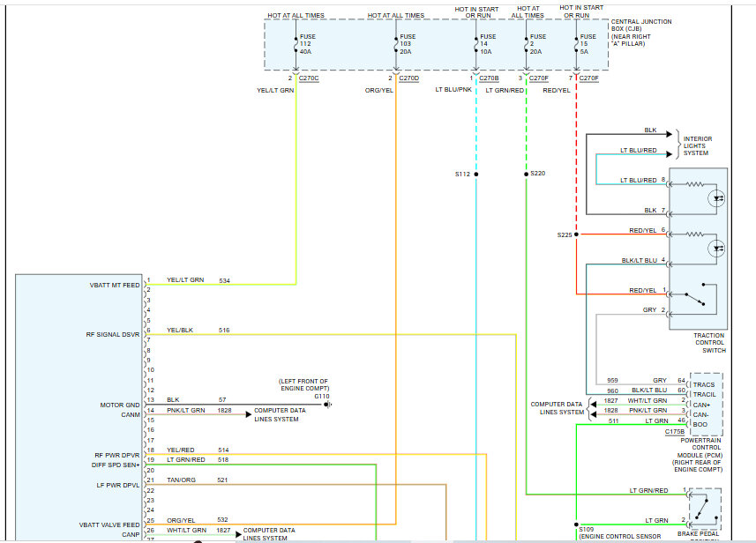Click connector label C270B
This screenshot has height=543, width=756.
489,78
